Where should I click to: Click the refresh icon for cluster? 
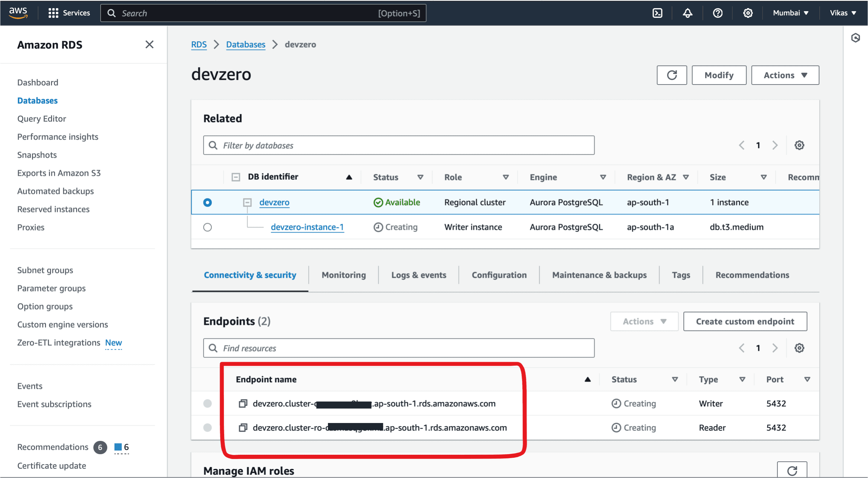click(673, 75)
